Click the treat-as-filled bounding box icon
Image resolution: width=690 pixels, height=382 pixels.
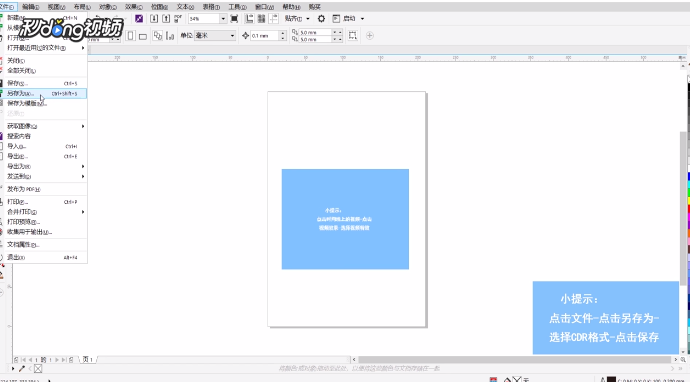coord(352,36)
